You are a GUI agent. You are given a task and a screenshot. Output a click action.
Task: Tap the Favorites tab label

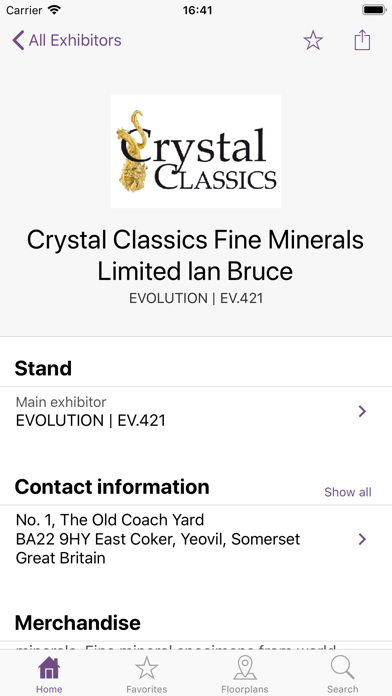point(147,689)
